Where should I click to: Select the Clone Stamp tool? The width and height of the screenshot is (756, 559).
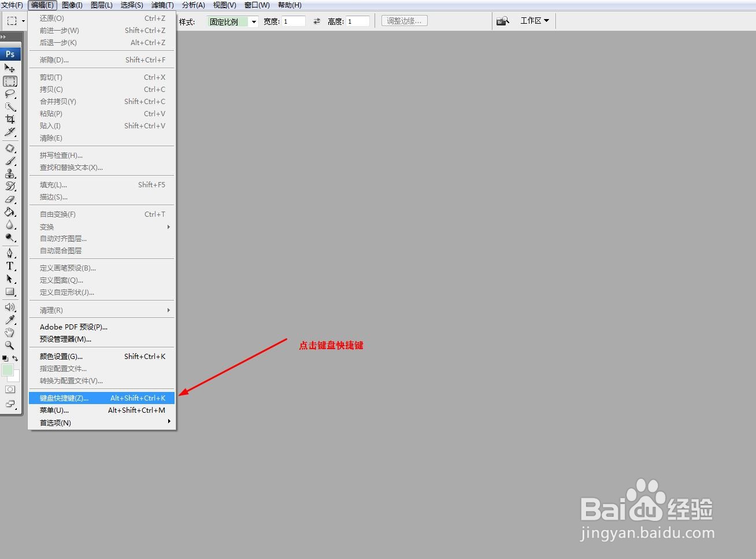[x=10, y=174]
